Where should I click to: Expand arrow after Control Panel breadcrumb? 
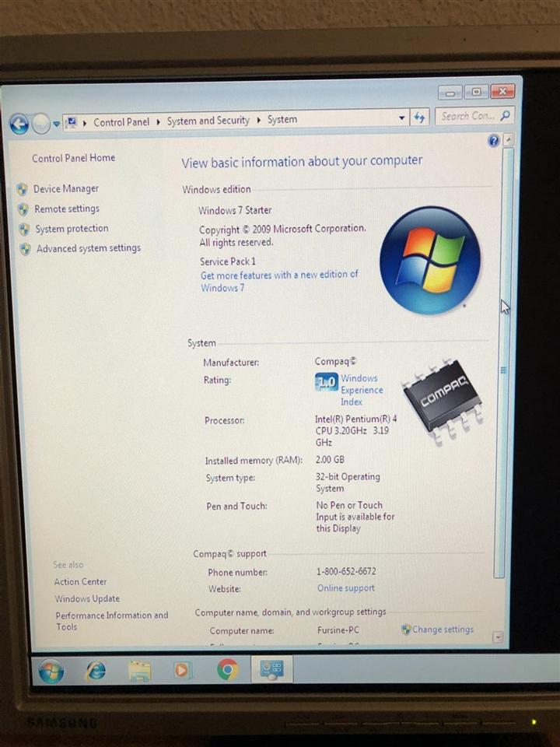pos(158,122)
